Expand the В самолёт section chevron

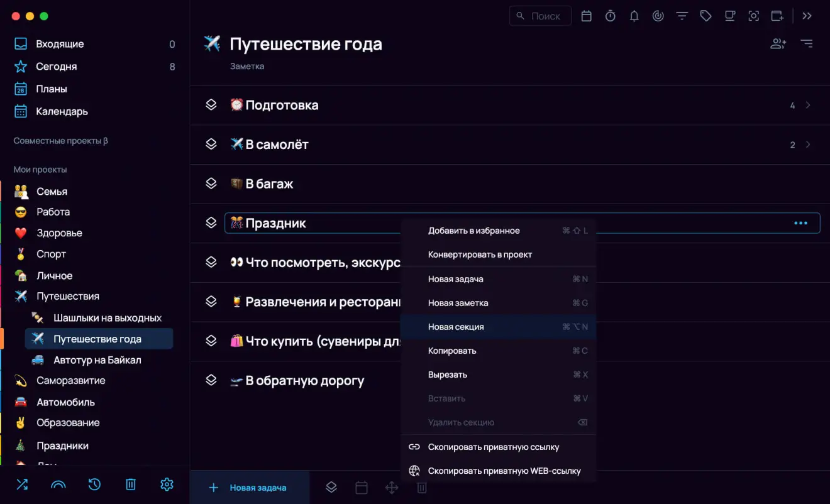[x=808, y=145]
